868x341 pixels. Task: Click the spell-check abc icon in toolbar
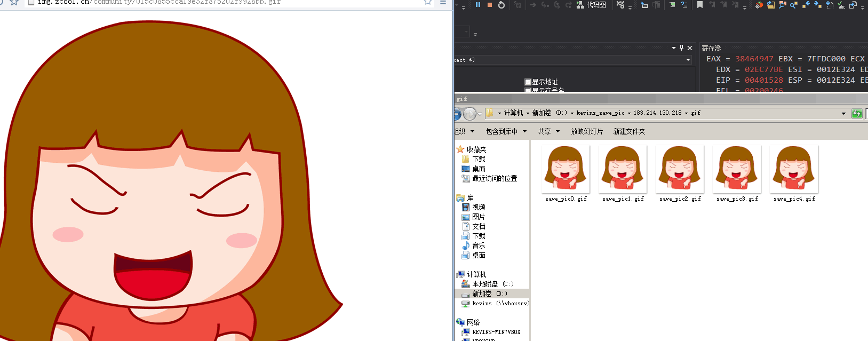841,5
